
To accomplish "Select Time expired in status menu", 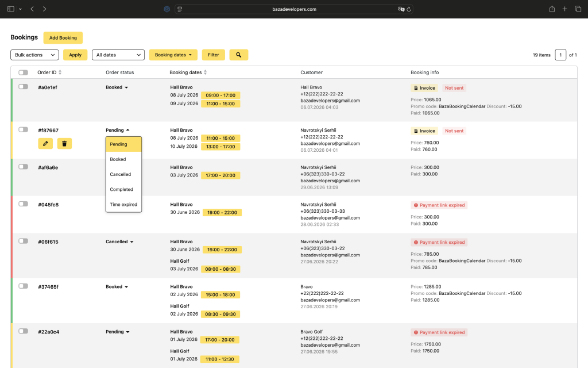I will tap(123, 204).
